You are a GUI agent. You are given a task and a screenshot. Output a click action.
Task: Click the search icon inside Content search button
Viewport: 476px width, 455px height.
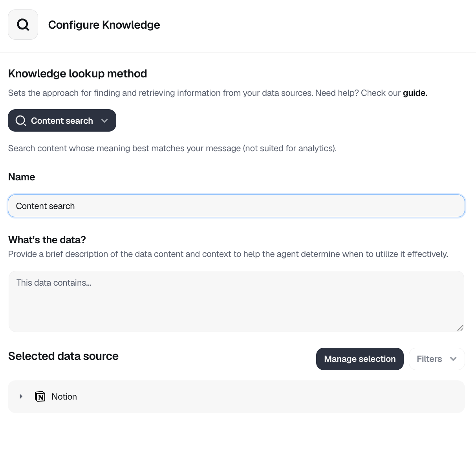point(20,121)
